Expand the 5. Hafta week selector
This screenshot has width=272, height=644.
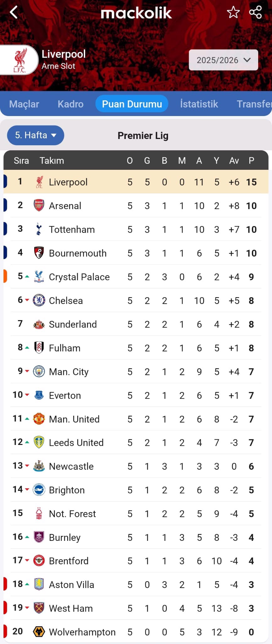tap(35, 135)
